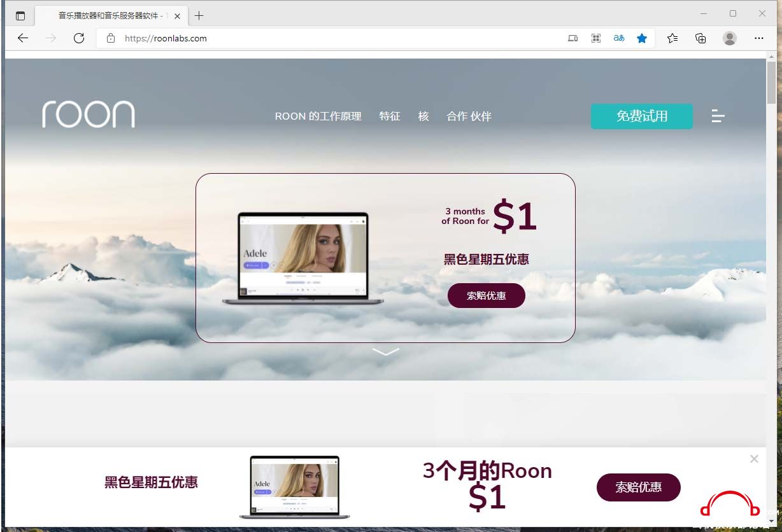The image size is (782, 532).
Task: Select the 音乐播放器和音乐服务器软件 tab
Action: click(x=111, y=15)
